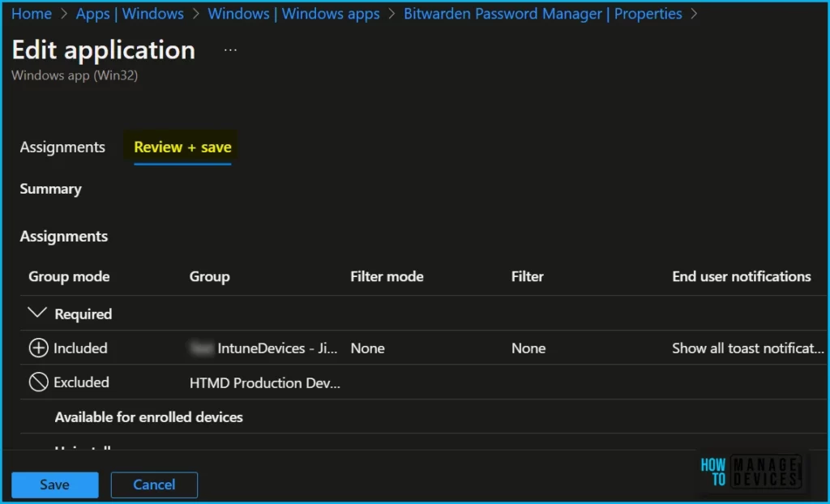Click the Windows app (Win32) subtitle
830x504 pixels.
pyautogui.click(x=75, y=75)
